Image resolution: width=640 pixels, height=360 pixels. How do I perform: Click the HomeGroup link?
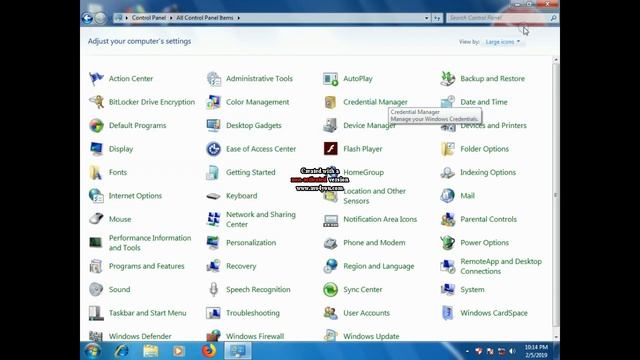pyautogui.click(x=363, y=172)
